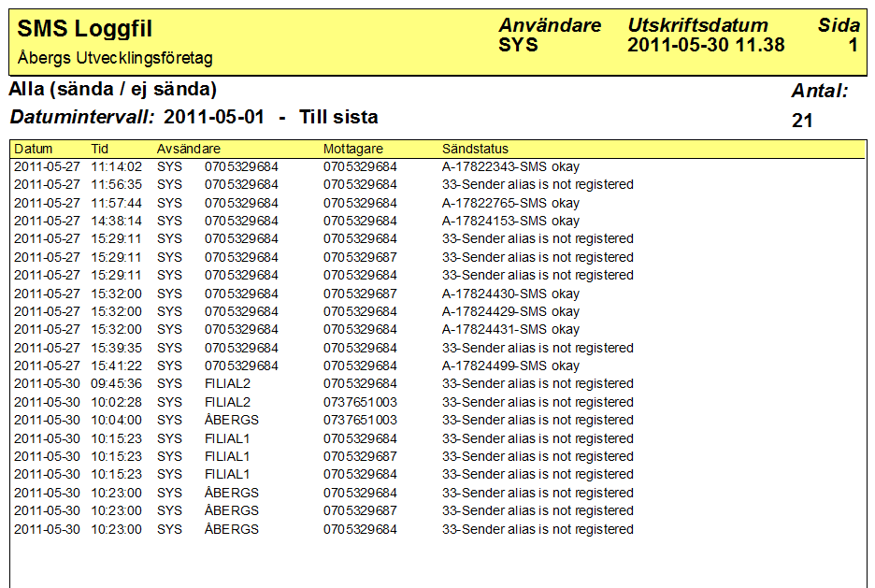Select date 2011-05-30 in 09:45:36 row

coord(47,384)
